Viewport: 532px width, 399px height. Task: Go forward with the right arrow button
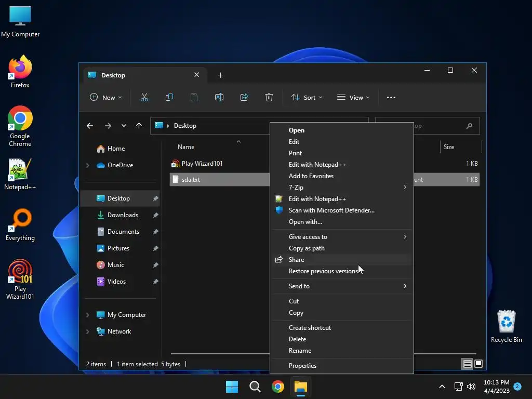click(x=108, y=126)
